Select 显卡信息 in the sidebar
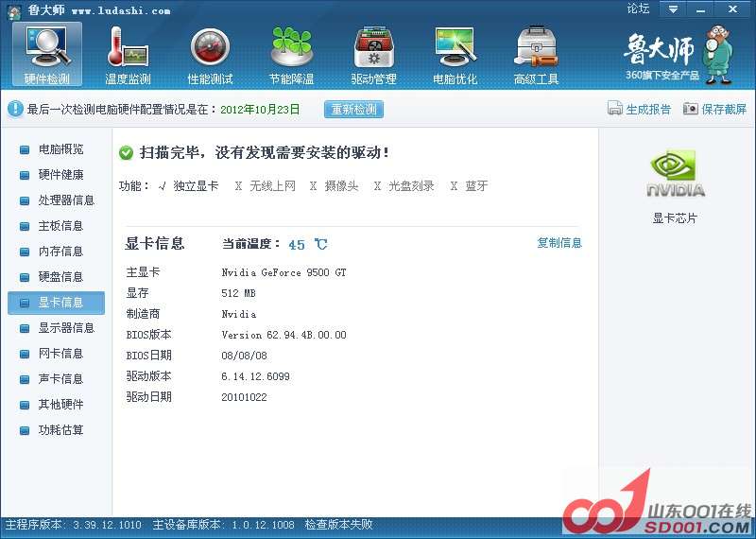Screen dimensions: 756x539 pos(56,303)
